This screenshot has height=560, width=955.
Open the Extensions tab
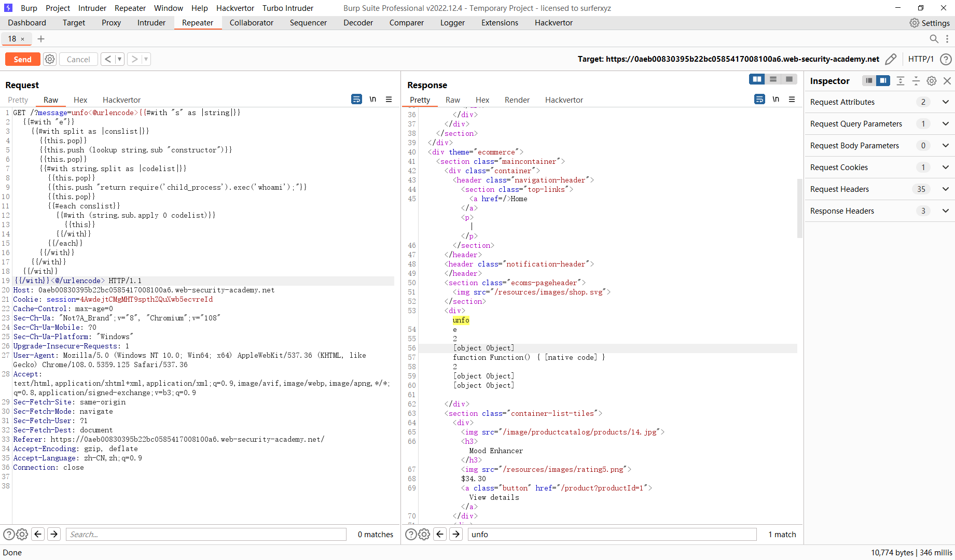tap(500, 23)
